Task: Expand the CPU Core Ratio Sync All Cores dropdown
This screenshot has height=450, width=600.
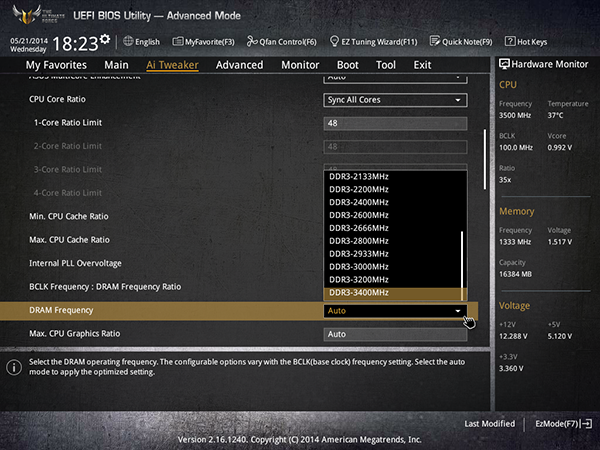Action: (395, 100)
